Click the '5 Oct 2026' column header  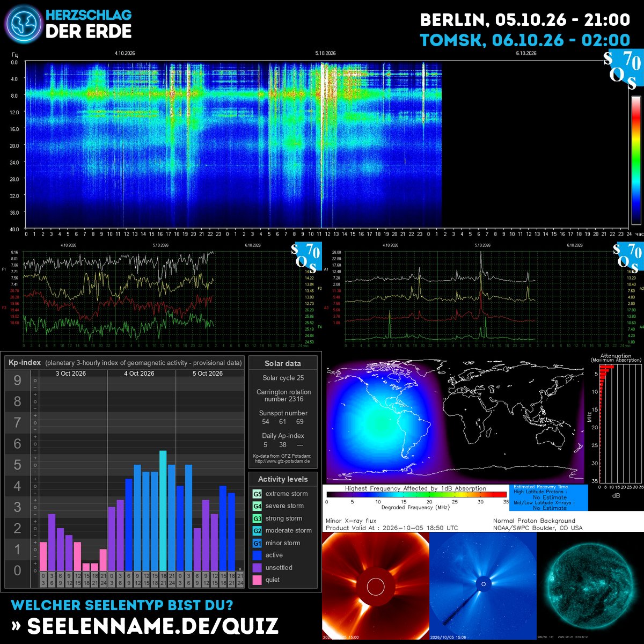coord(208,374)
